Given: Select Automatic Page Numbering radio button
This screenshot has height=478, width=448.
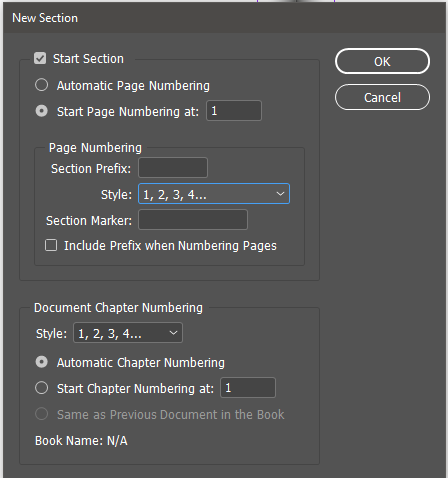Looking at the screenshot, I should click(x=42, y=85).
